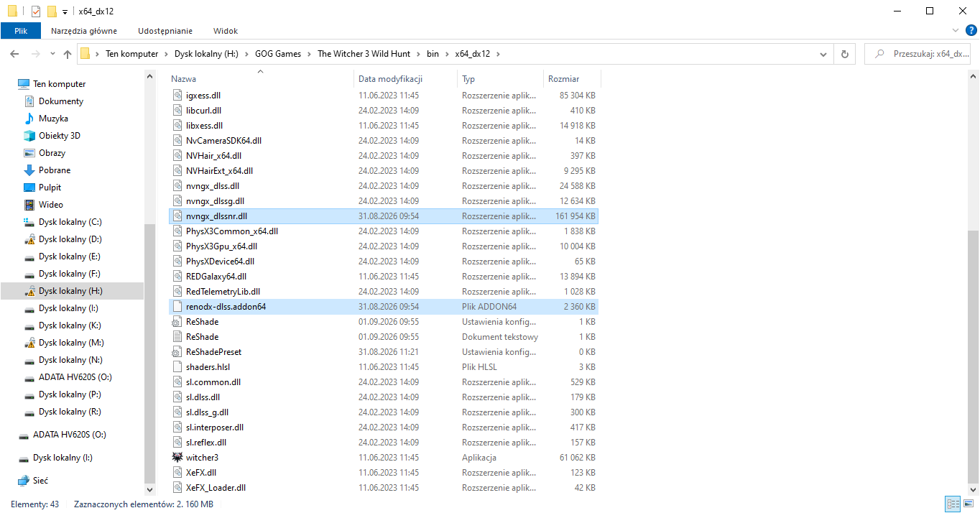Image resolution: width=980 pixels, height=513 pixels.
Task: Sort files by the Typ column
Action: 501,79
